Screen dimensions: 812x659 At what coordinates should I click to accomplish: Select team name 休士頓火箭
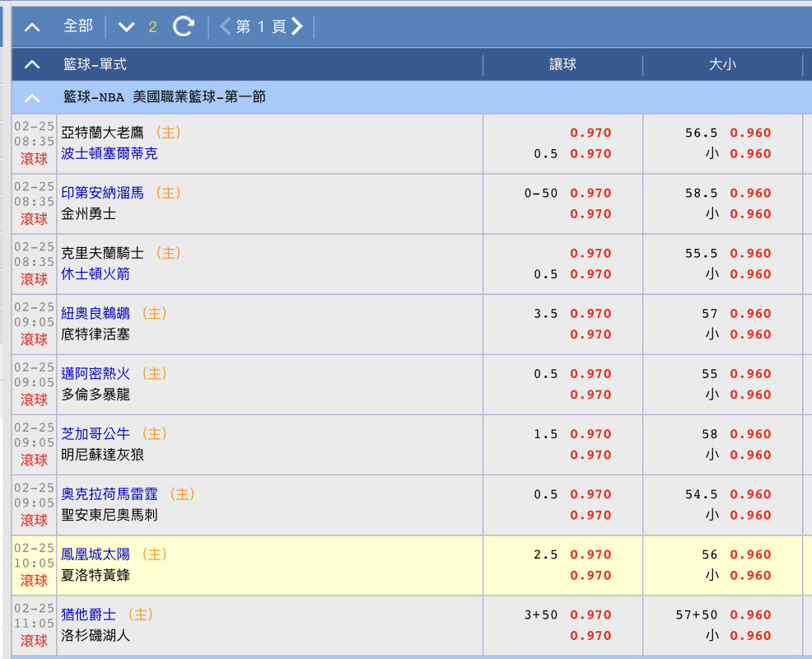coord(96,273)
